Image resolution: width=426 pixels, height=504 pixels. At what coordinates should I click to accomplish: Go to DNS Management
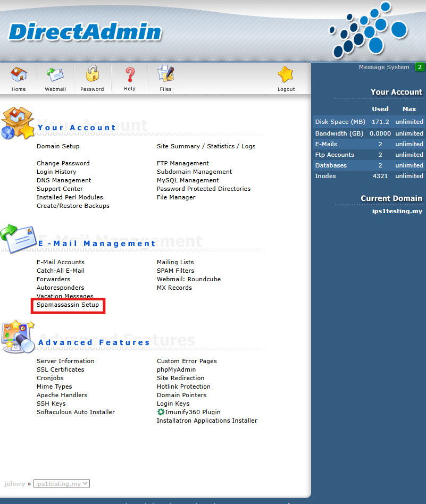pyautogui.click(x=64, y=180)
